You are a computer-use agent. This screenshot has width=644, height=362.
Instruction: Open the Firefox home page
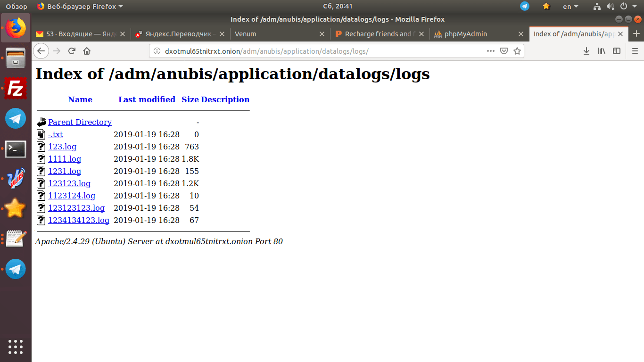[87, 51]
